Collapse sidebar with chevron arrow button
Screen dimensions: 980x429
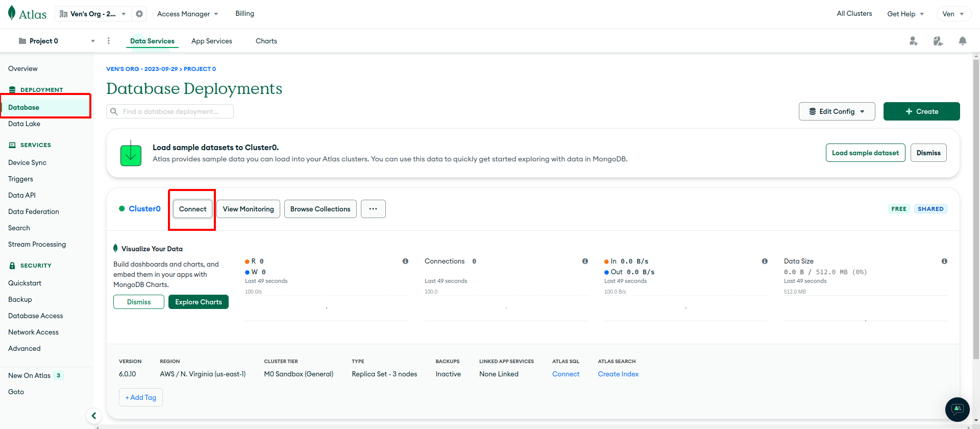coord(94,416)
